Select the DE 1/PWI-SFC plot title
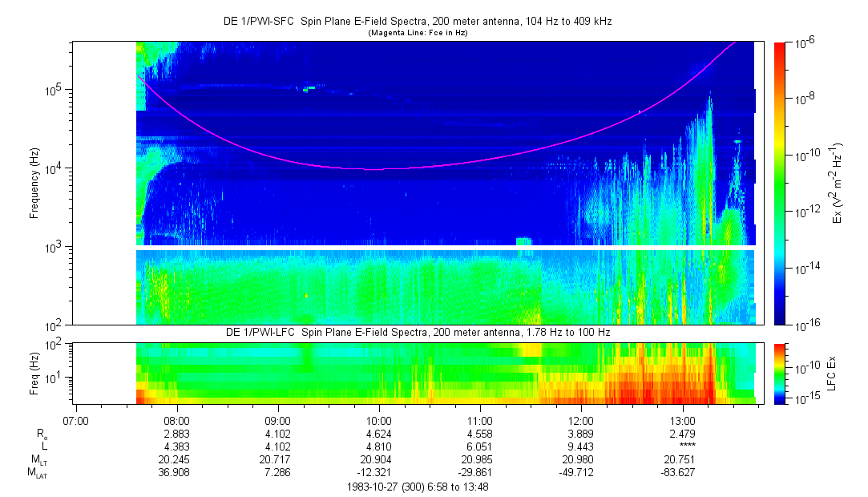868x497 pixels. pyautogui.click(x=417, y=22)
